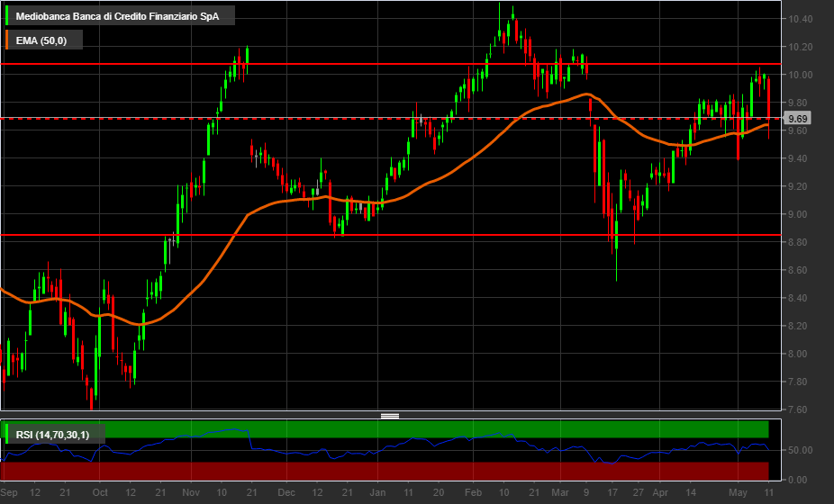Click the Oct date axis label
This screenshot has width=834, height=504.
point(100,493)
